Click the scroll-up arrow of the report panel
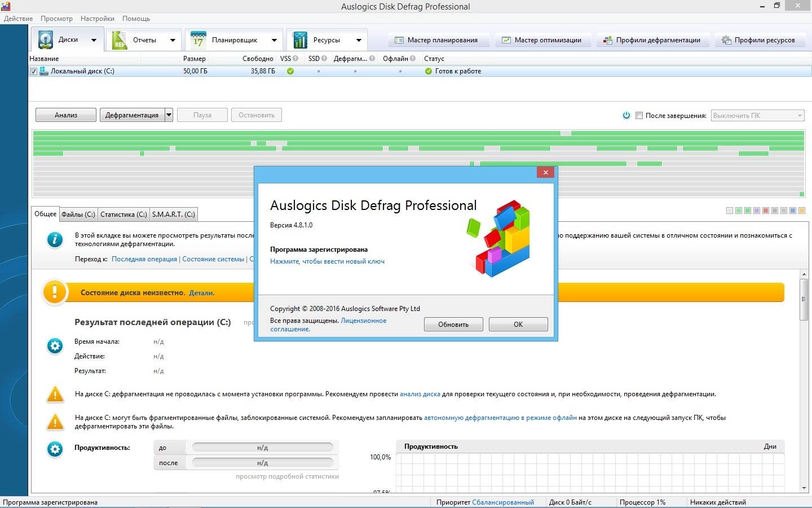This screenshot has height=508, width=812. 804,274
